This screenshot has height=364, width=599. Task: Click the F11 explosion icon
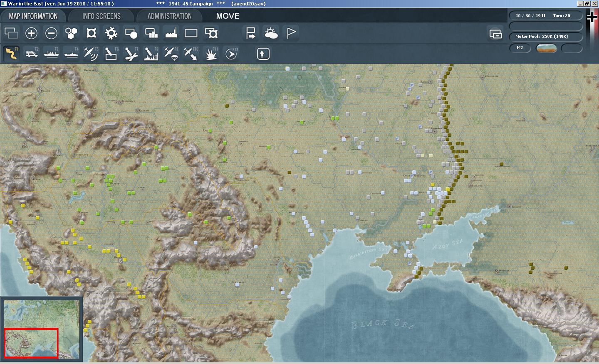tap(211, 54)
